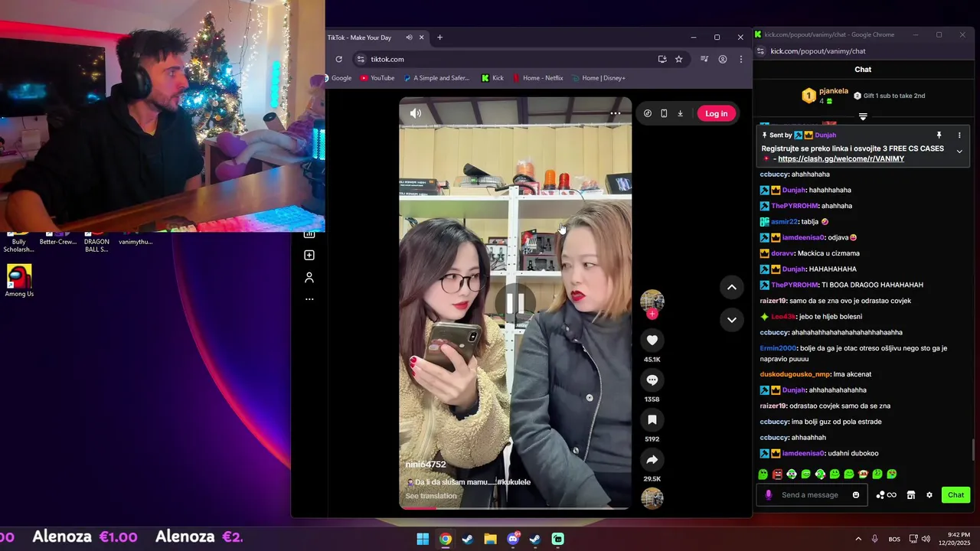Image resolution: width=980 pixels, height=551 pixels.
Task: Click the purple microphone icon in chat
Action: (769, 495)
